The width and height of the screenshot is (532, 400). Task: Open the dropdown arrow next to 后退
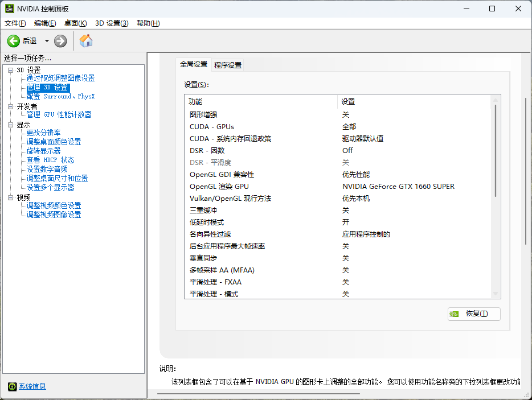[x=47, y=40]
